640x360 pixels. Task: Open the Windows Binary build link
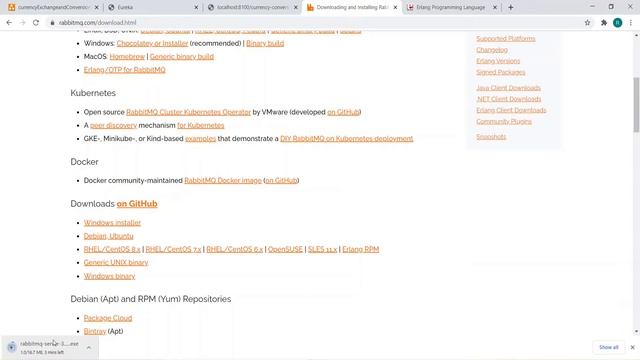(265, 43)
